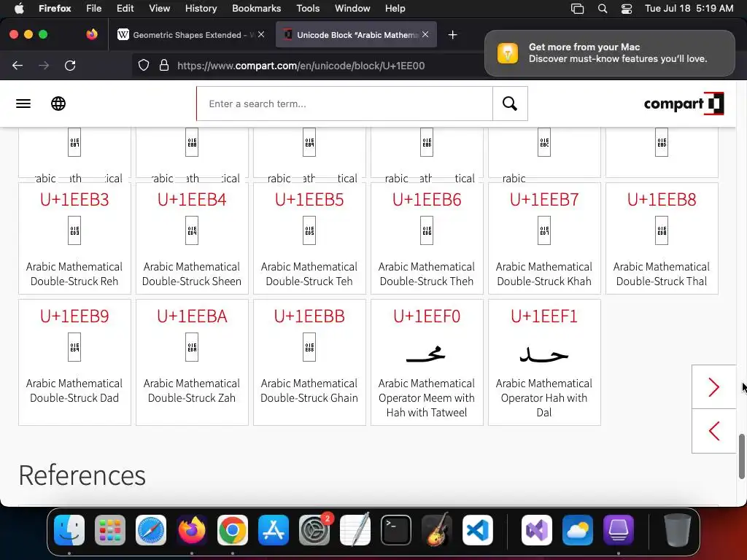Open TextEdit from the Dock
The image size is (747, 560).
click(355, 530)
